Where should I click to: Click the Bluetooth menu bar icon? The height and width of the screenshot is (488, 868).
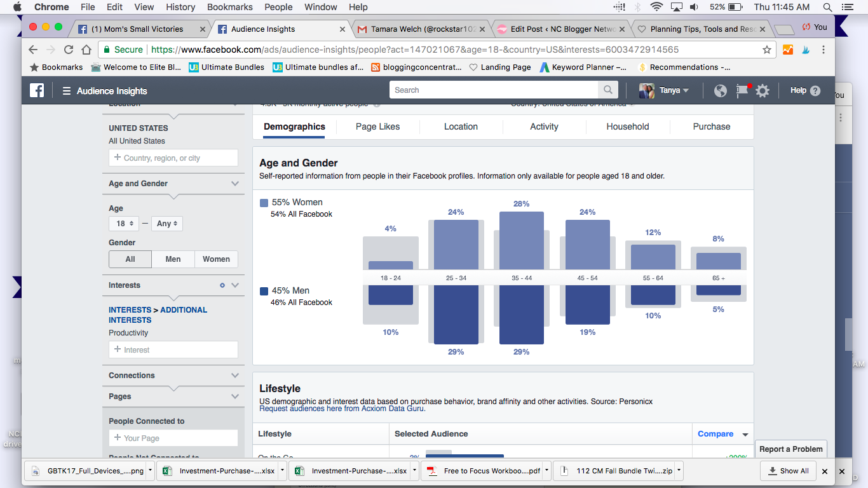click(637, 7)
